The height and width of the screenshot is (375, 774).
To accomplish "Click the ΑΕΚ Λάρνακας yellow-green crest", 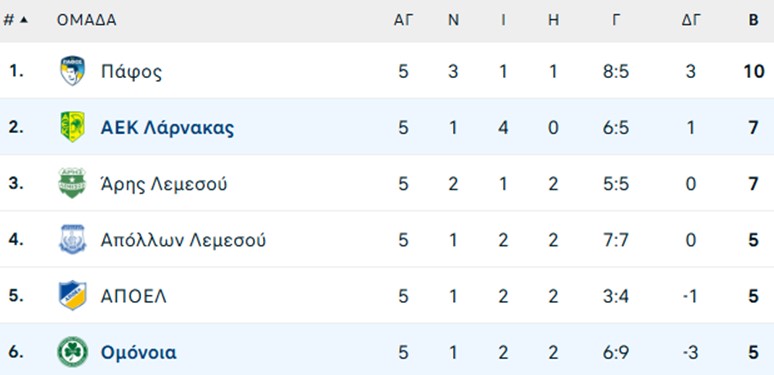I will (72, 127).
